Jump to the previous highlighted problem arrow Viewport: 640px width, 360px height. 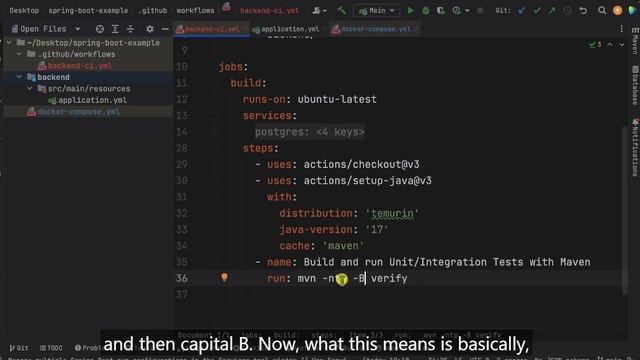point(609,44)
